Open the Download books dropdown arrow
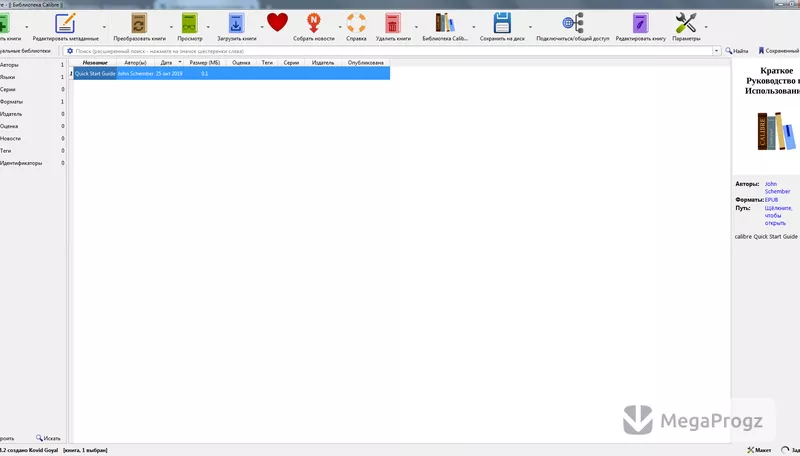The height and width of the screenshot is (456, 800). [262, 27]
